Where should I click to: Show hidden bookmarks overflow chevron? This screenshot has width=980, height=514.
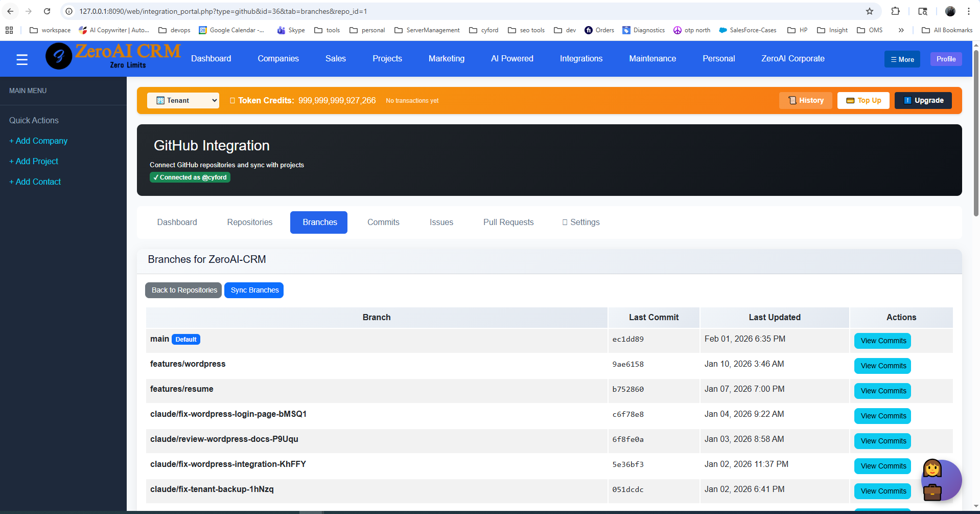tap(901, 30)
